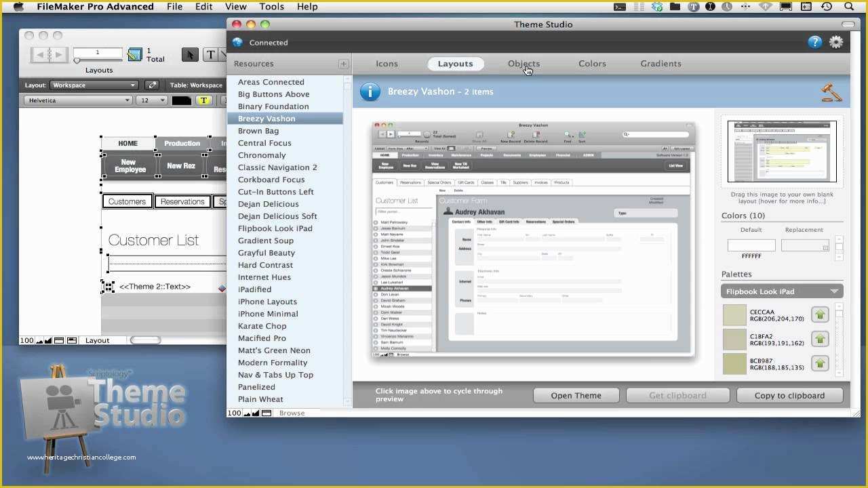The width and height of the screenshot is (868, 488).
Task: Apply BCB987 color with its green arrow
Action: click(820, 363)
